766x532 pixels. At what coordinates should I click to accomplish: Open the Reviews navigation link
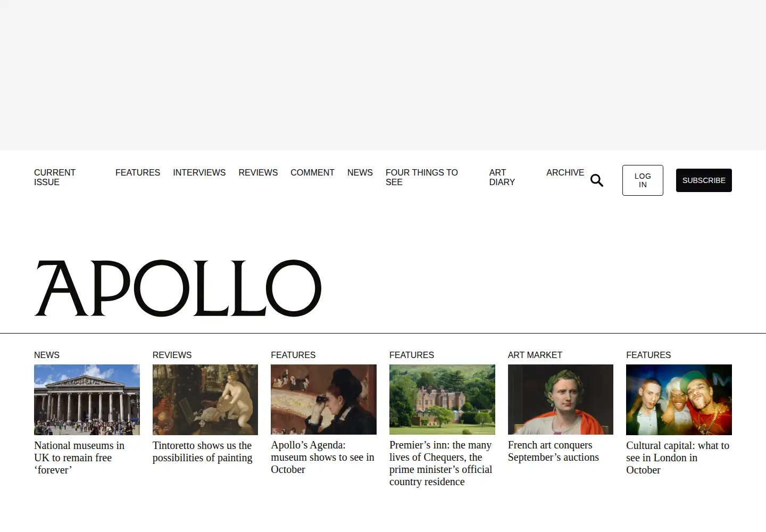[258, 172]
